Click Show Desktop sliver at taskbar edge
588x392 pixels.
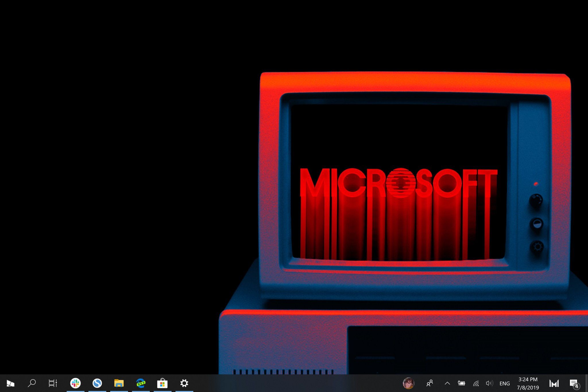(587, 383)
